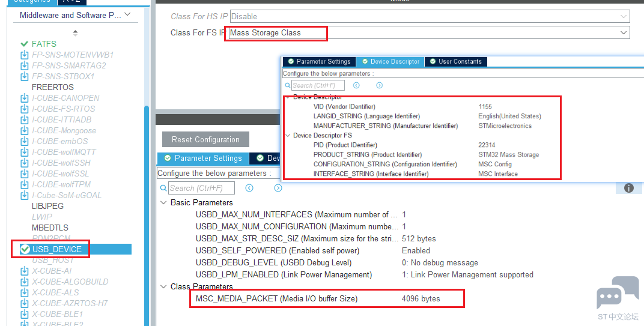This screenshot has height=326, width=644.
Task: Click USBD_MAX_NUM_CONFIGURATION parameter row
Action: tap(300, 227)
